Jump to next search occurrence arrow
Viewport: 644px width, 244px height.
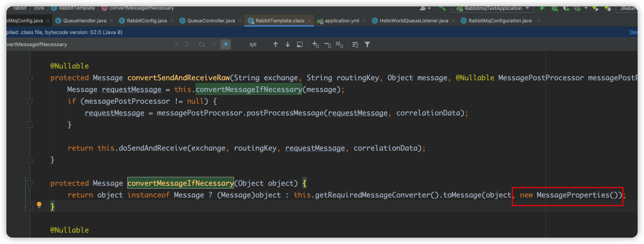point(288,44)
